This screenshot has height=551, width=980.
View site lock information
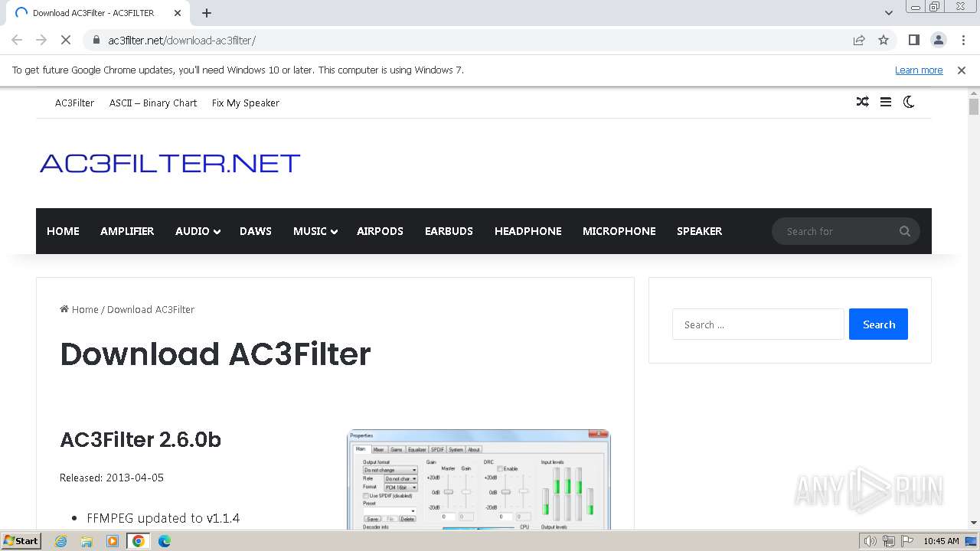pyautogui.click(x=96, y=40)
